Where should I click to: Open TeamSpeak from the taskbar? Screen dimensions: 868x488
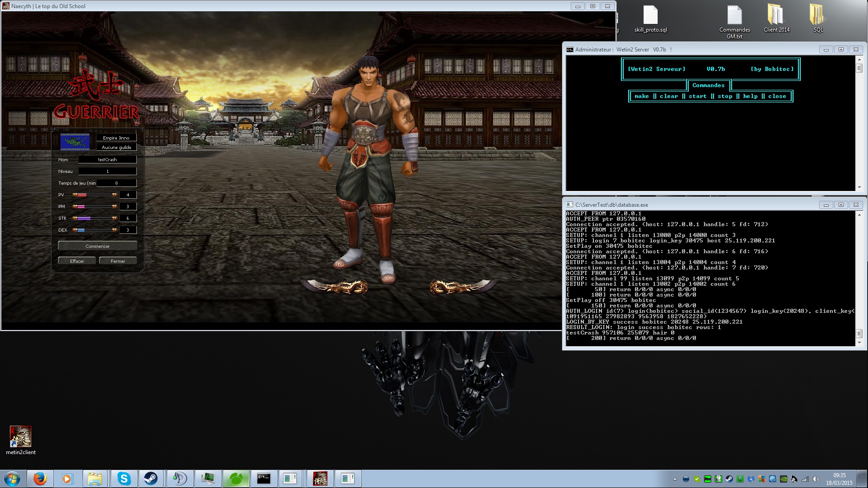click(x=179, y=479)
